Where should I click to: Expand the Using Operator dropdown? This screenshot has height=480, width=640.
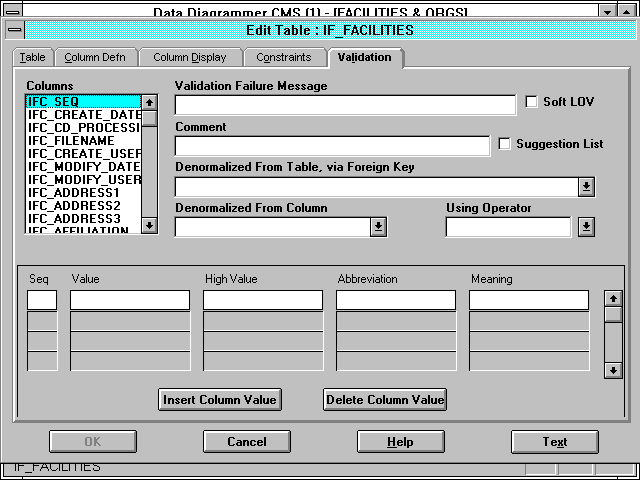coord(586,227)
